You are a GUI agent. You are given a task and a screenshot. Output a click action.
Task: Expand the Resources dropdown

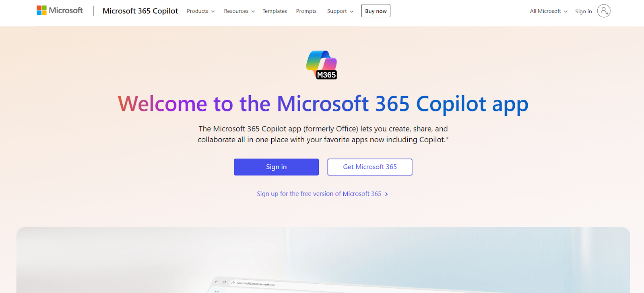tap(239, 11)
